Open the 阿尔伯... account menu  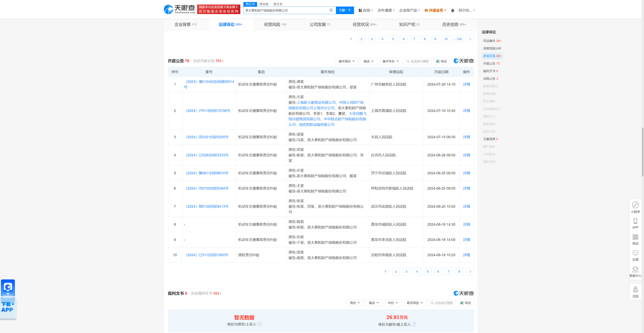[x=467, y=10]
